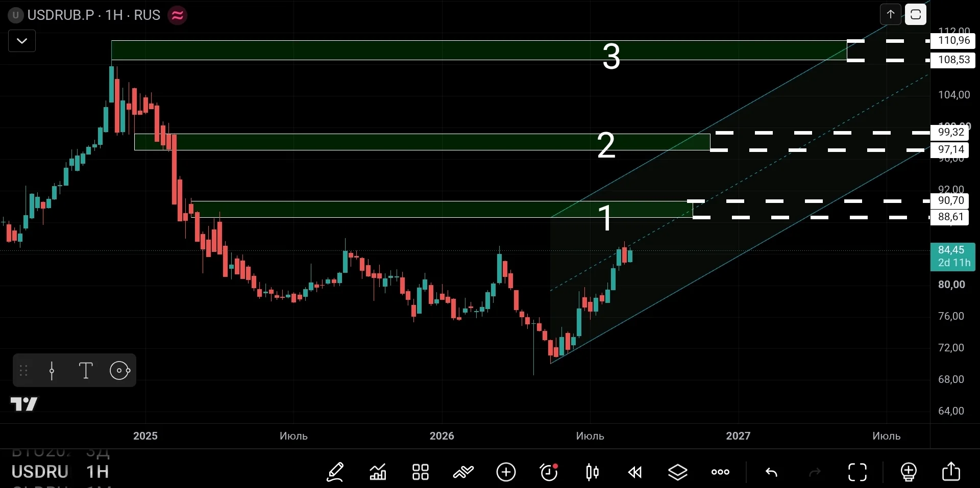Tap the rounded-rectangle button at top right
The image size is (980, 488).
(x=916, y=14)
